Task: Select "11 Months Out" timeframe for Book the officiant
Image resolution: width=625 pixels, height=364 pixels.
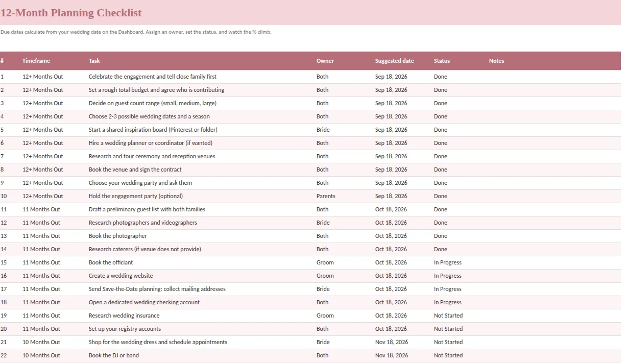Action: (41, 262)
